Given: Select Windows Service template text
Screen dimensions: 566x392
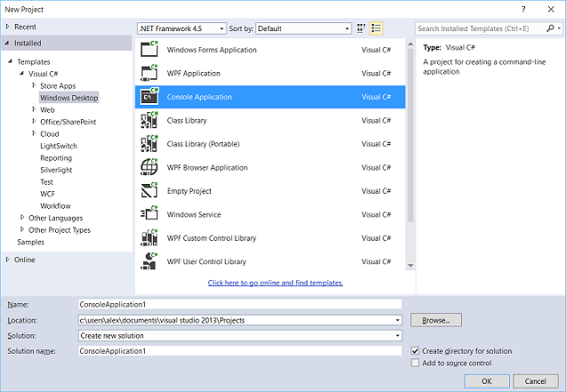Looking at the screenshot, I should coord(194,214).
